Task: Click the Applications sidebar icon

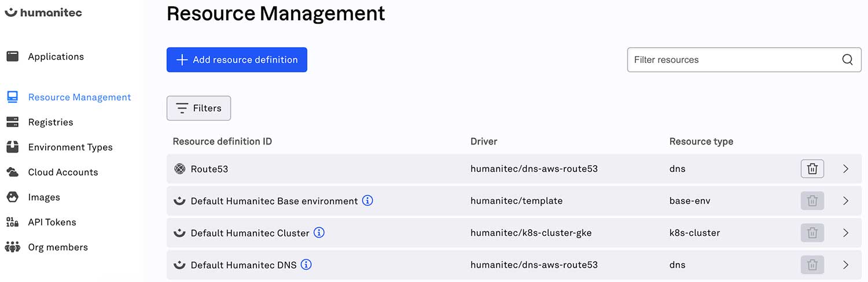Action: 13,57
